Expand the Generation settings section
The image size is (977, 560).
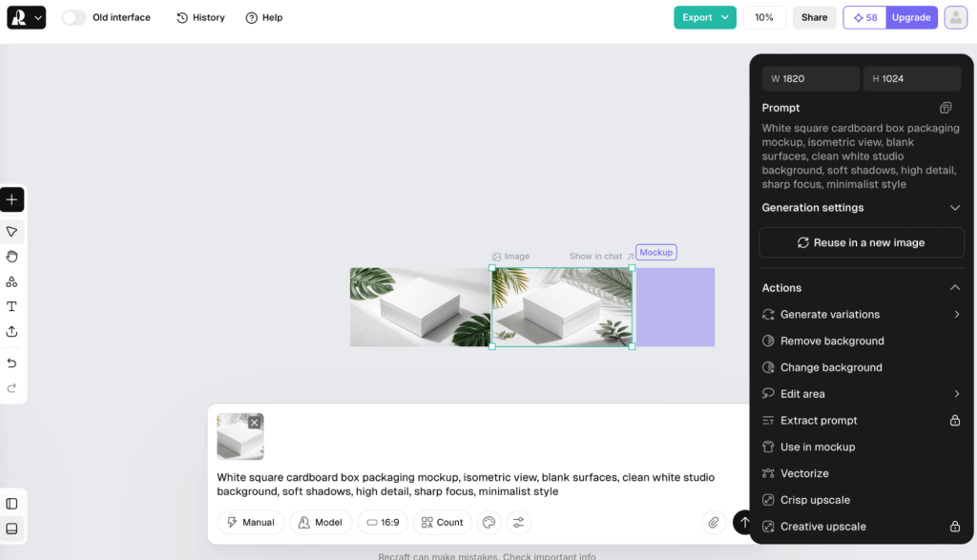tap(955, 208)
